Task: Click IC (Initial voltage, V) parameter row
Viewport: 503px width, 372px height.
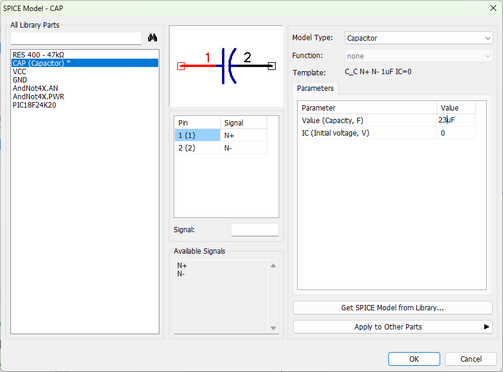Action: click(387, 133)
